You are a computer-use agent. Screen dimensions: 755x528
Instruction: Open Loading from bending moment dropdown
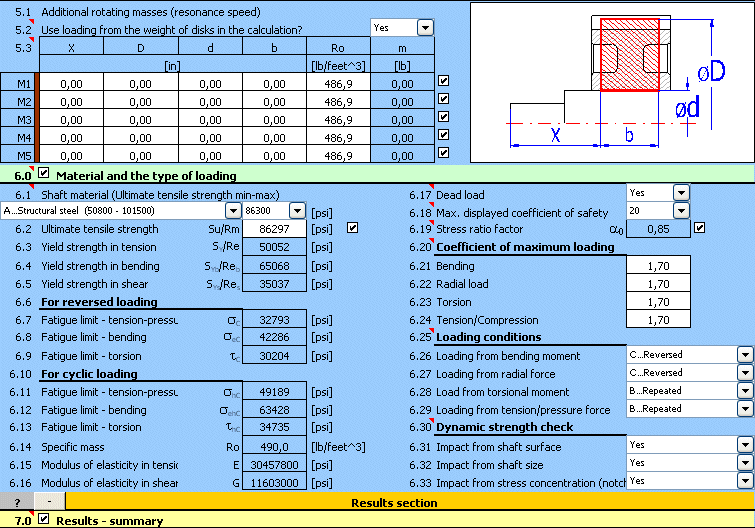(745, 355)
